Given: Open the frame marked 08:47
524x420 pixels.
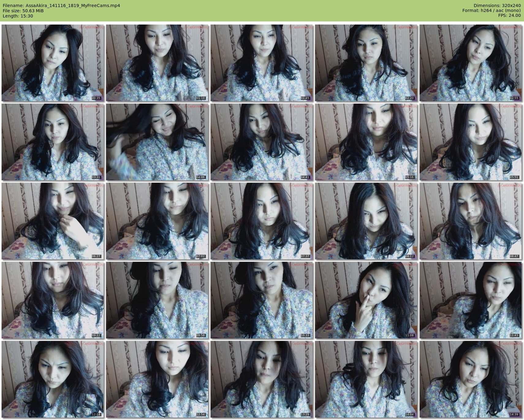Looking at the screenshot, I should 470,221.
